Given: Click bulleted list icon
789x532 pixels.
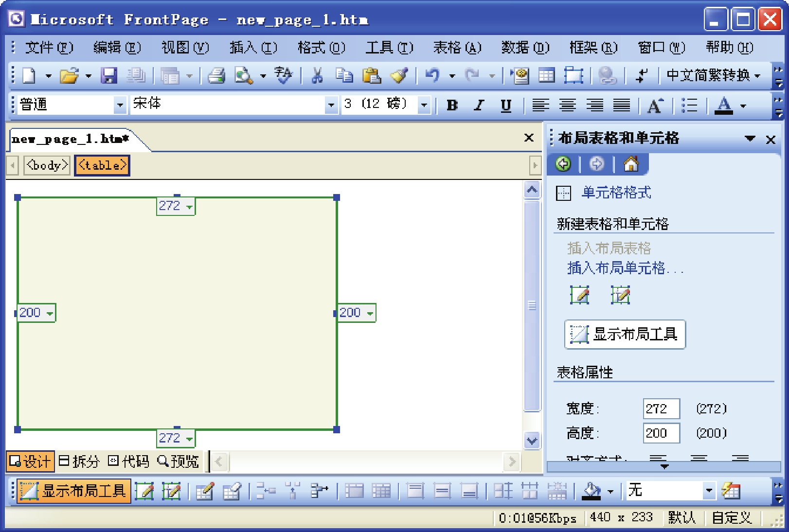Looking at the screenshot, I should pyautogui.click(x=689, y=105).
